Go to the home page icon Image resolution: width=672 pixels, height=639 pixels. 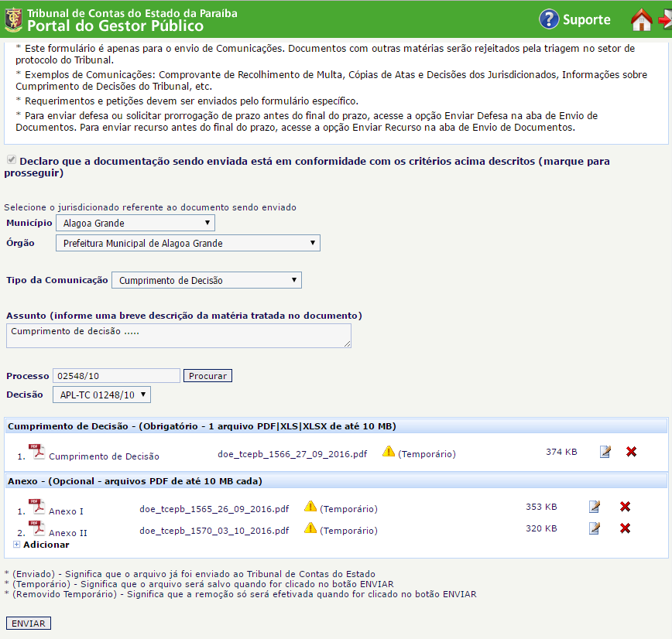click(641, 20)
